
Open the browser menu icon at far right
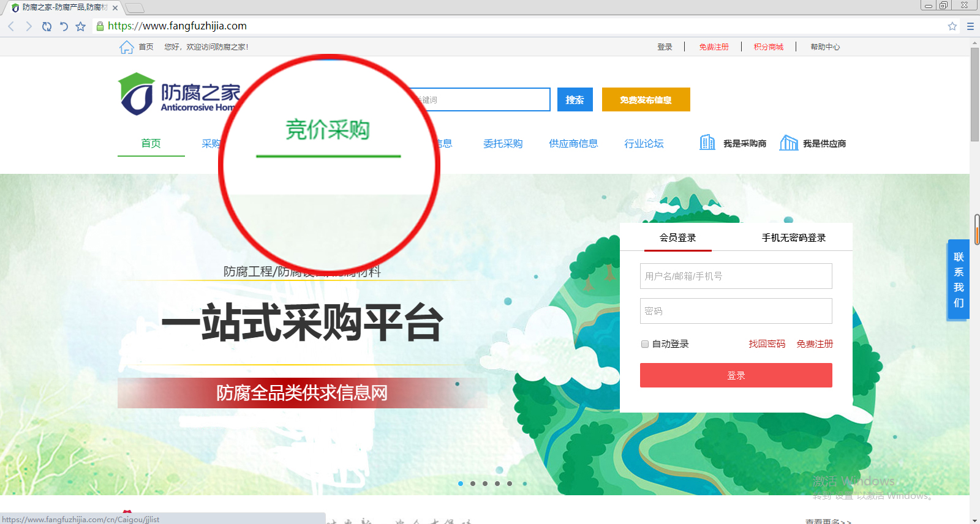click(x=970, y=26)
